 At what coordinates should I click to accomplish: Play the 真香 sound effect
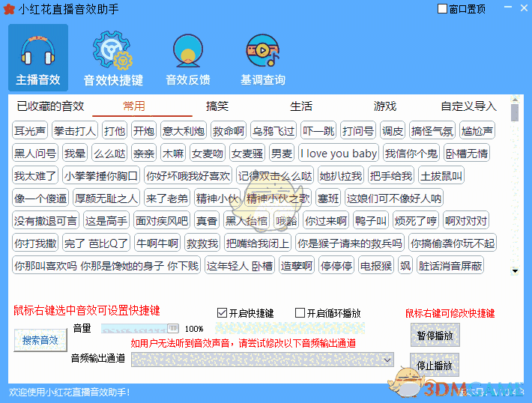coord(207,221)
